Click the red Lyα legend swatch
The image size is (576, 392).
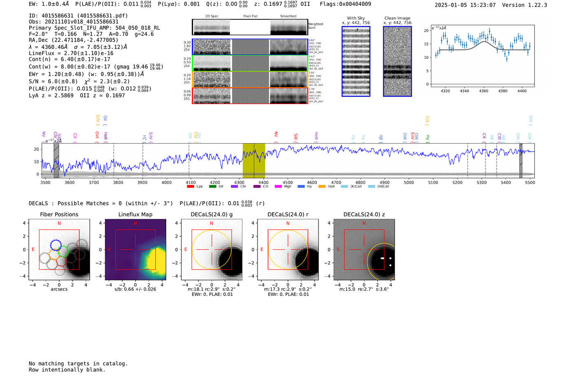(x=190, y=186)
